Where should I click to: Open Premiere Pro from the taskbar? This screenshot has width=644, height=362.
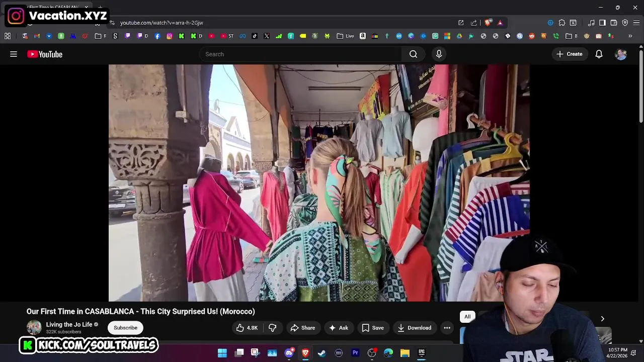[355, 353]
